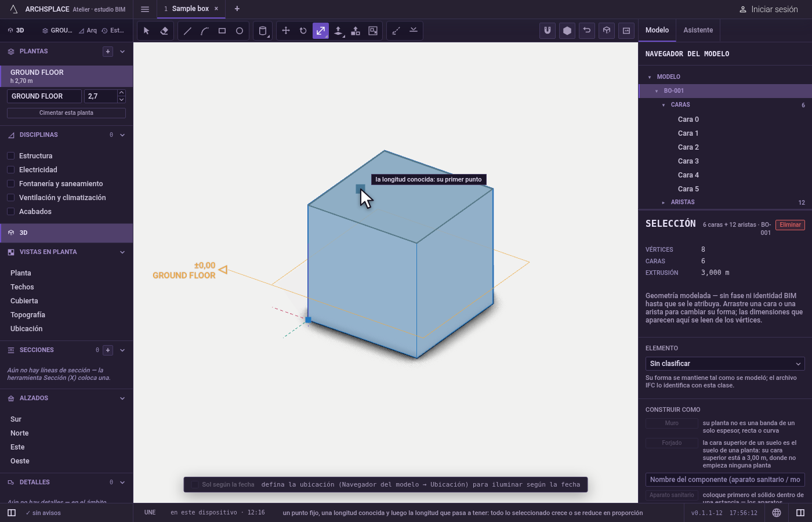
Task: Click Iniciar sesión
Action: [768, 9]
